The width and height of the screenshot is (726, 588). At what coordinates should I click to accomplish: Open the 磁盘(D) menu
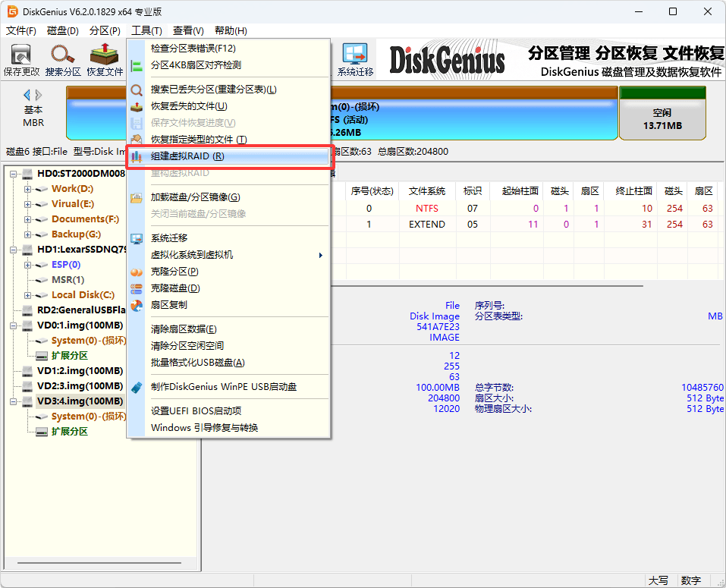click(x=62, y=30)
